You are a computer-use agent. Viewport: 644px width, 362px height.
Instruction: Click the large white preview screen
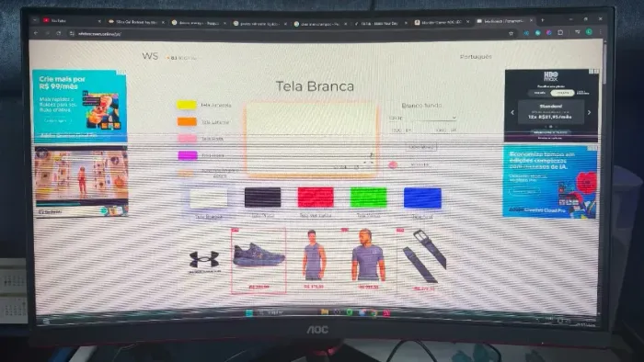[x=311, y=140]
